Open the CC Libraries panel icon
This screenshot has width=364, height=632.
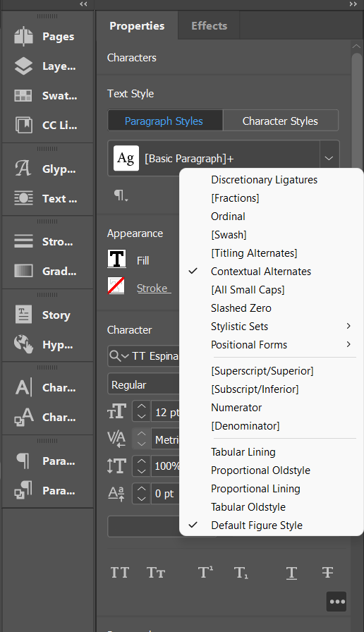click(x=23, y=125)
